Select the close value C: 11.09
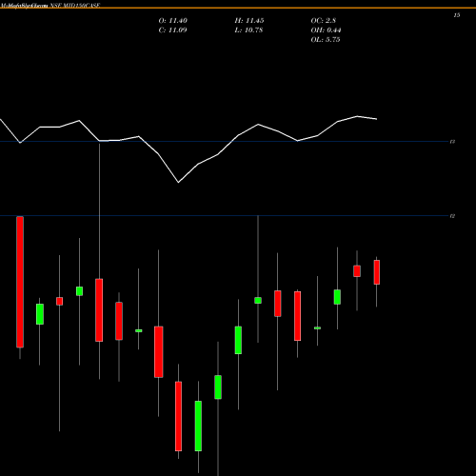Screen dimensions: 476x476 coord(172,30)
